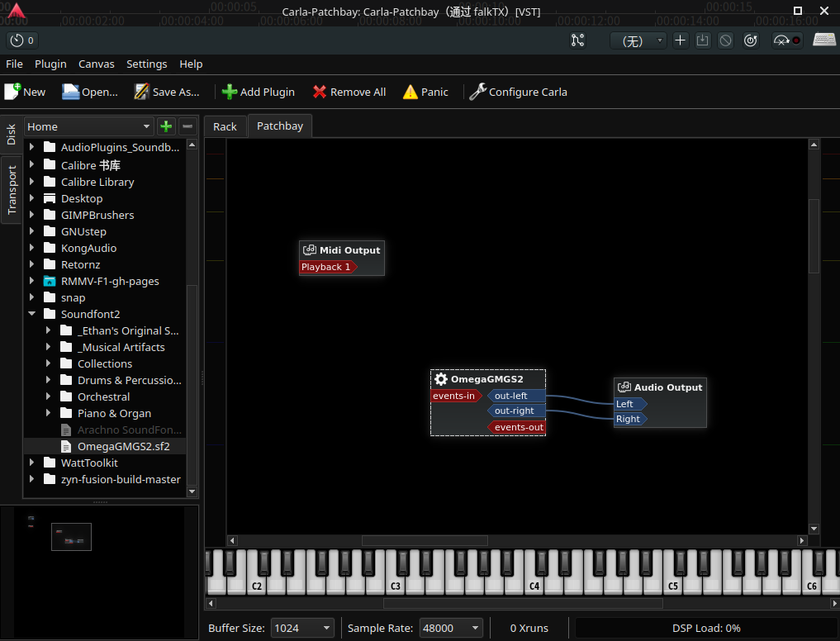
Task: Toggle the red record indicator
Action: (x=796, y=40)
